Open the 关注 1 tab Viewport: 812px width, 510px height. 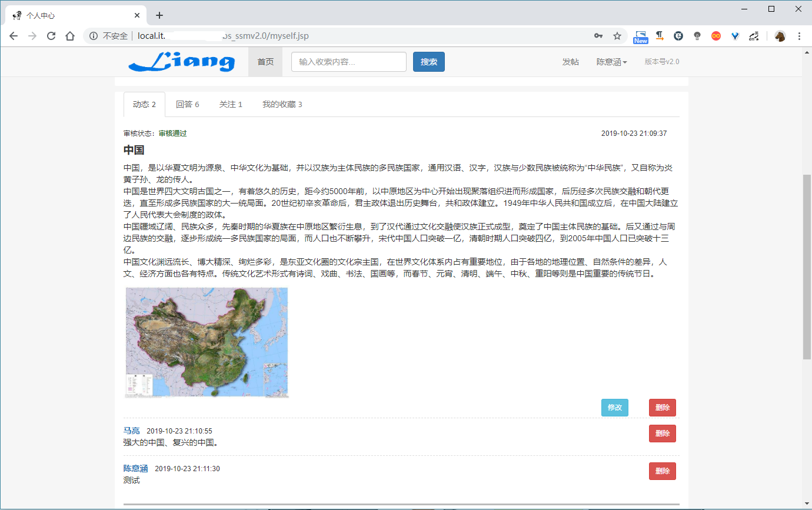231,104
